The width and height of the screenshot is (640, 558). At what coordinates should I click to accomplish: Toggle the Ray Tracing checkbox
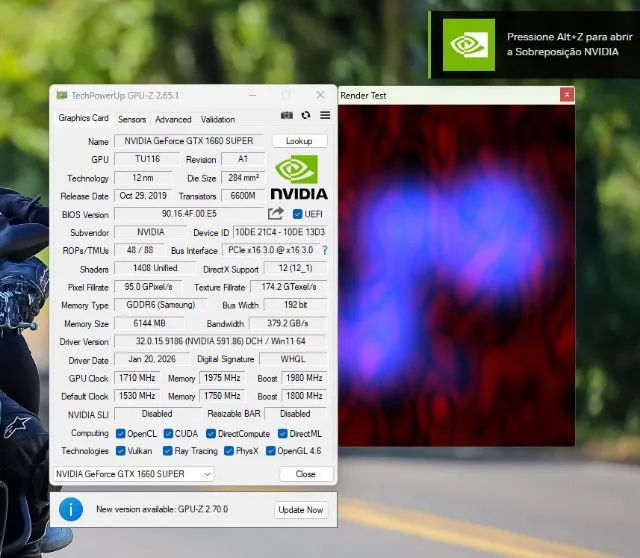click(167, 451)
